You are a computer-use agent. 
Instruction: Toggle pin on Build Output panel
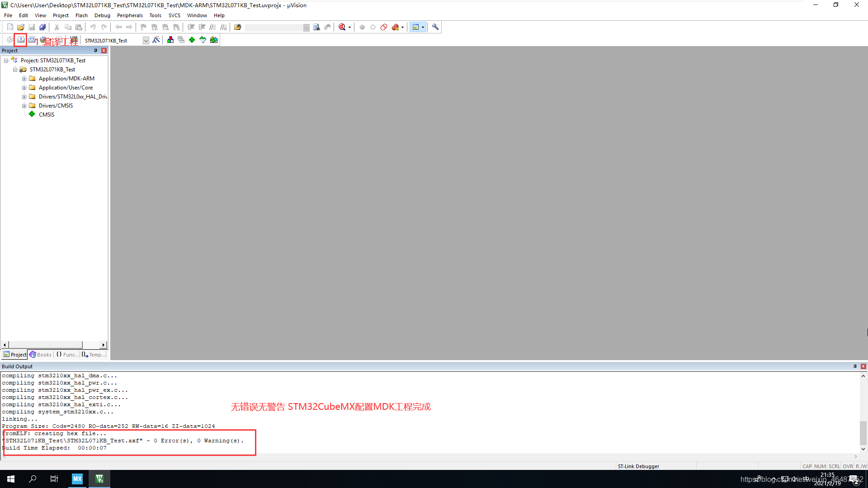855,366
